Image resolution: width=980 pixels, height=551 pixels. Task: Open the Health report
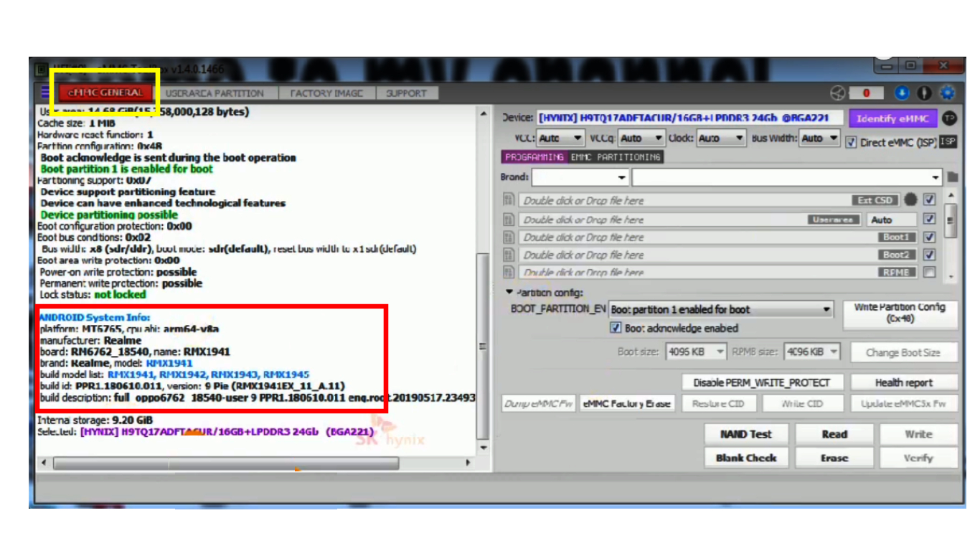(x=903, y=382)
